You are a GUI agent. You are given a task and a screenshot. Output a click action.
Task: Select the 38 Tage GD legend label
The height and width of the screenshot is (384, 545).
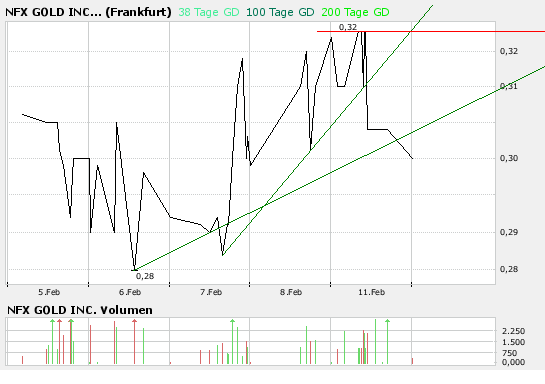pyautogui.click(x=209, y=13)
